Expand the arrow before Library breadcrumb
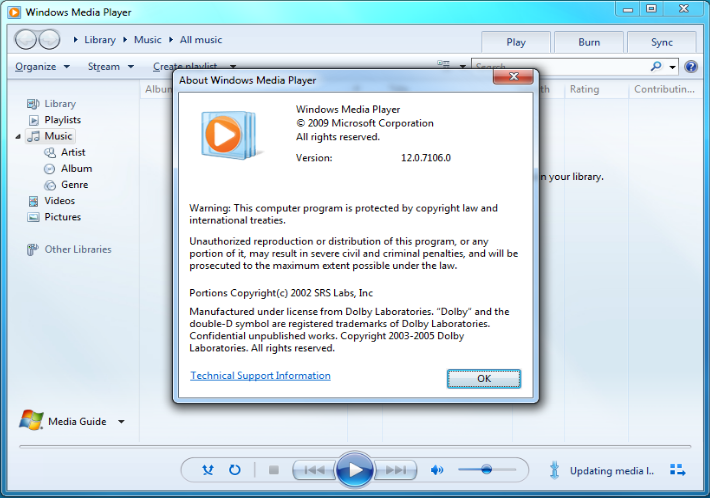This screenshot has height=498, width=710. pos(76,40)
